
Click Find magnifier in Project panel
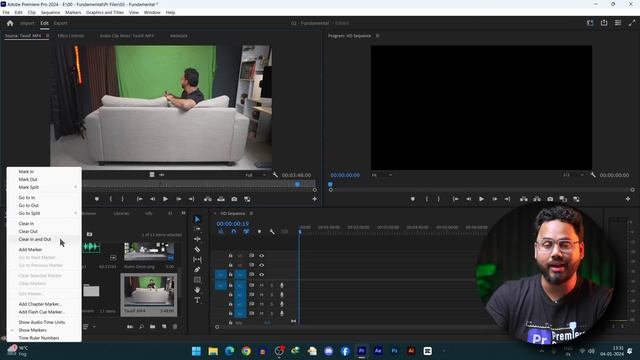pos(141,327)
